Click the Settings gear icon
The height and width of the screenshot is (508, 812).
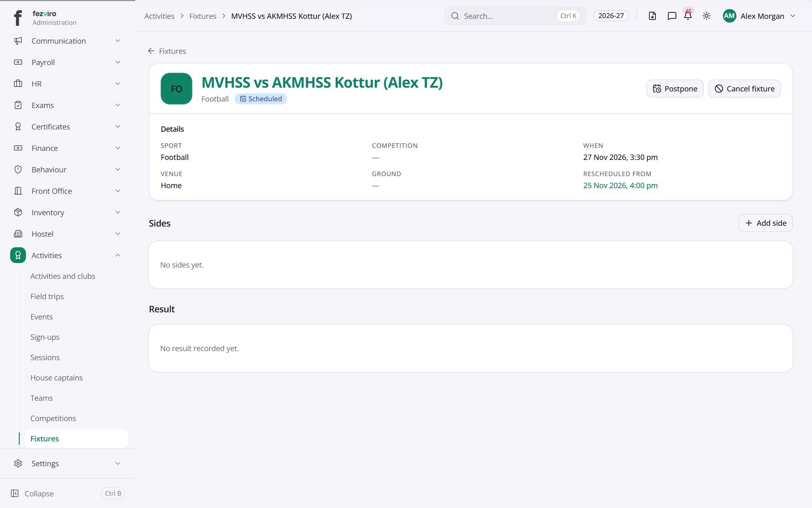pyautogui.click(x=18, y=463)
